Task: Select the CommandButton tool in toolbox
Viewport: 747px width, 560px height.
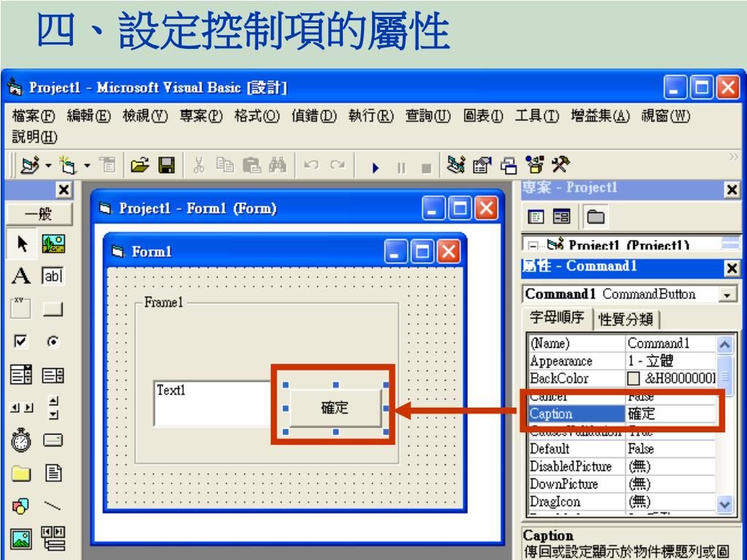Action: 53,309
